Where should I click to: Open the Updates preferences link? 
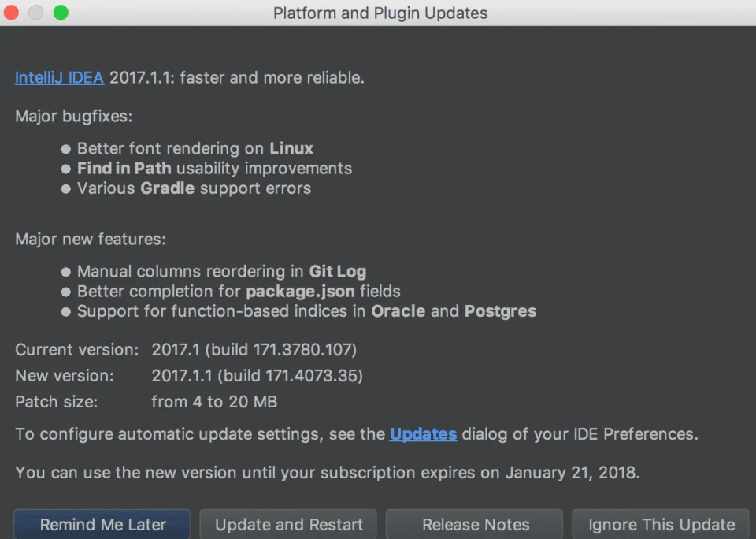423,434
